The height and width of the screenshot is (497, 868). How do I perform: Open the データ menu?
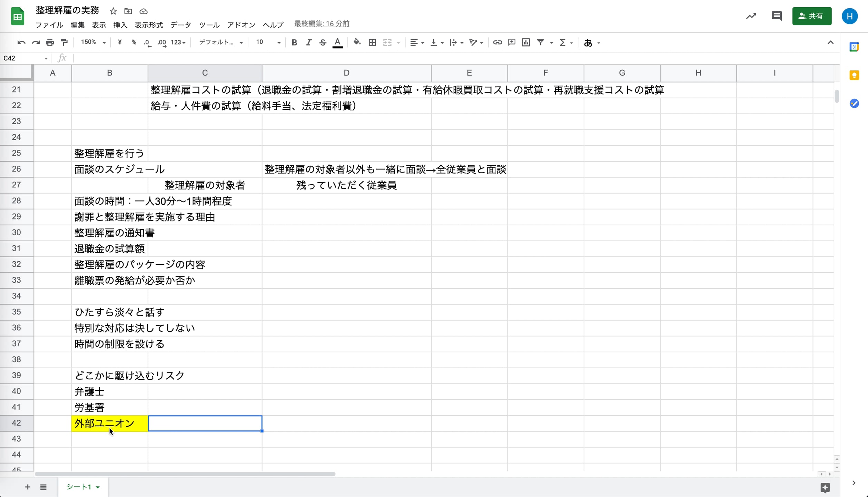click(180, 25)
